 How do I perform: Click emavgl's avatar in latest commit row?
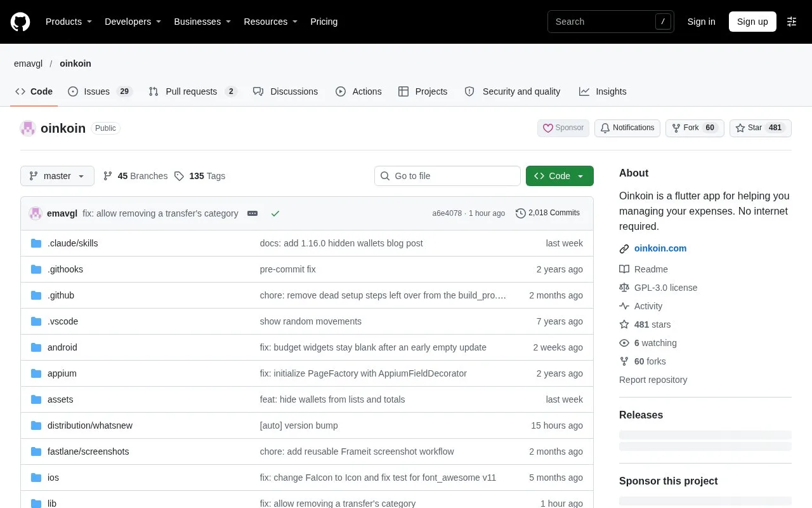36,213
